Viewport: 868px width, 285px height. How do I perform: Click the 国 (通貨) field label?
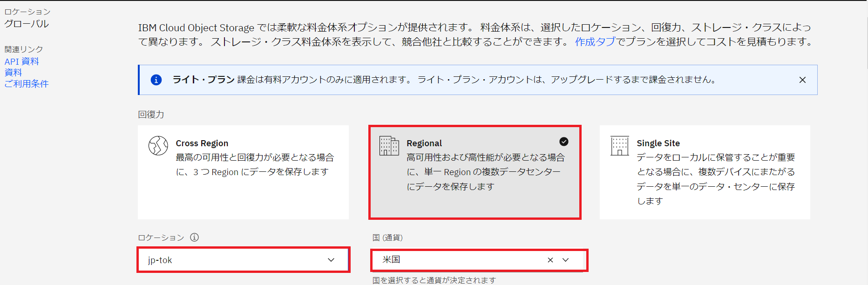click(x=387, y=237)
